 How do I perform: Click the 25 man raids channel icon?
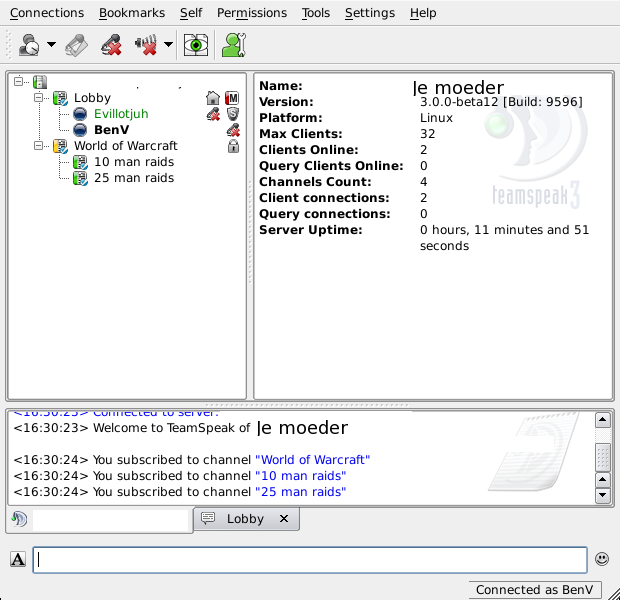(x=80, y=178)
